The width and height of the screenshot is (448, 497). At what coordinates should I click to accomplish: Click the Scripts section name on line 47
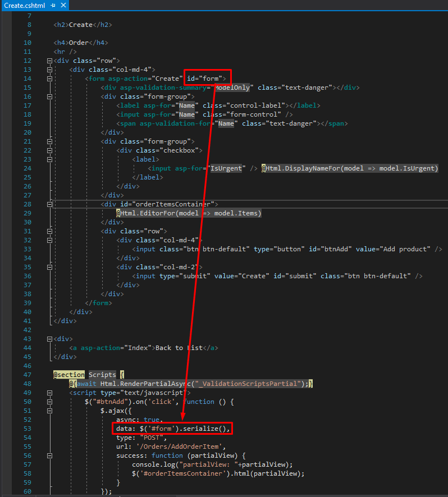102,375
